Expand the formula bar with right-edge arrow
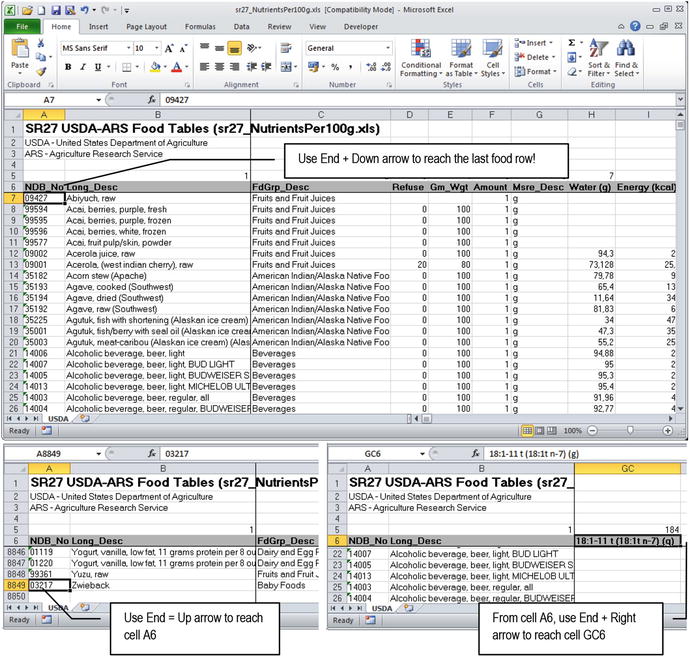The image size is (690, 657). point(680,99)
